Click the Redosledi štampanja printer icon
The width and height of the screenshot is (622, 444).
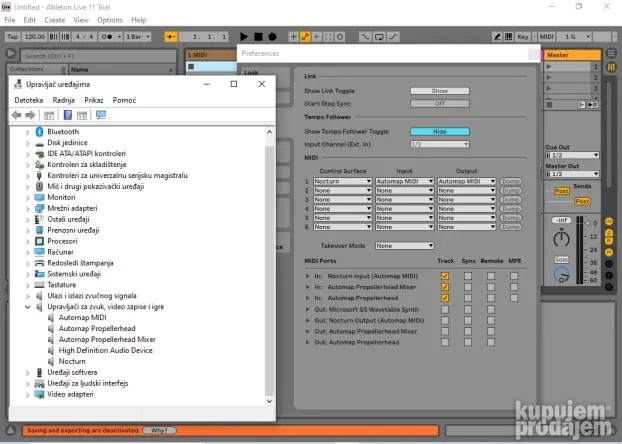point(39,263)
